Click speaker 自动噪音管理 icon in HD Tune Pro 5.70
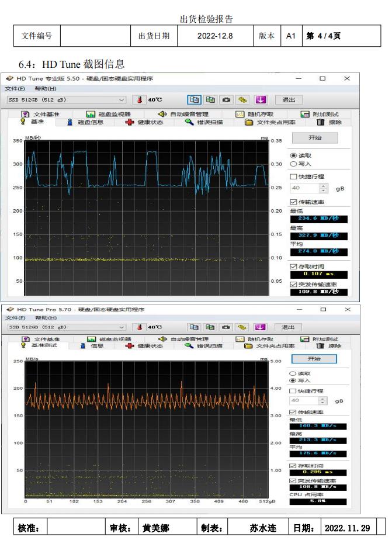 (x=162, y=339)
